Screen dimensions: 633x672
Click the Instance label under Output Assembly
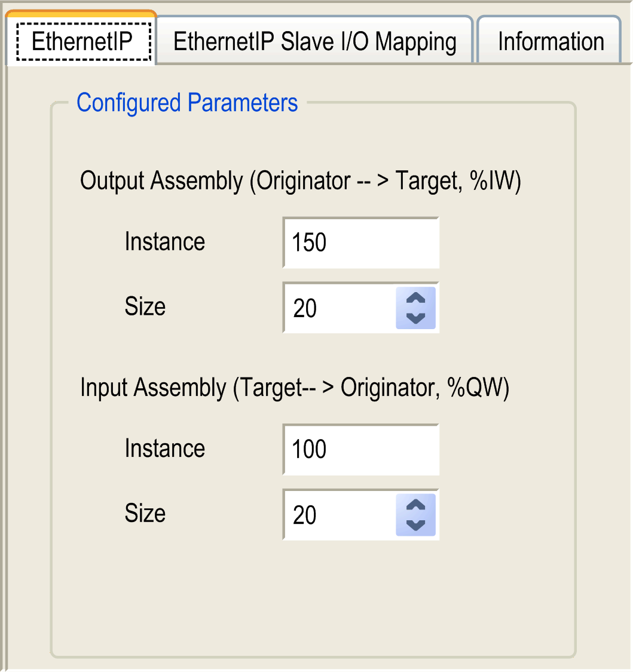pos(164,242)
